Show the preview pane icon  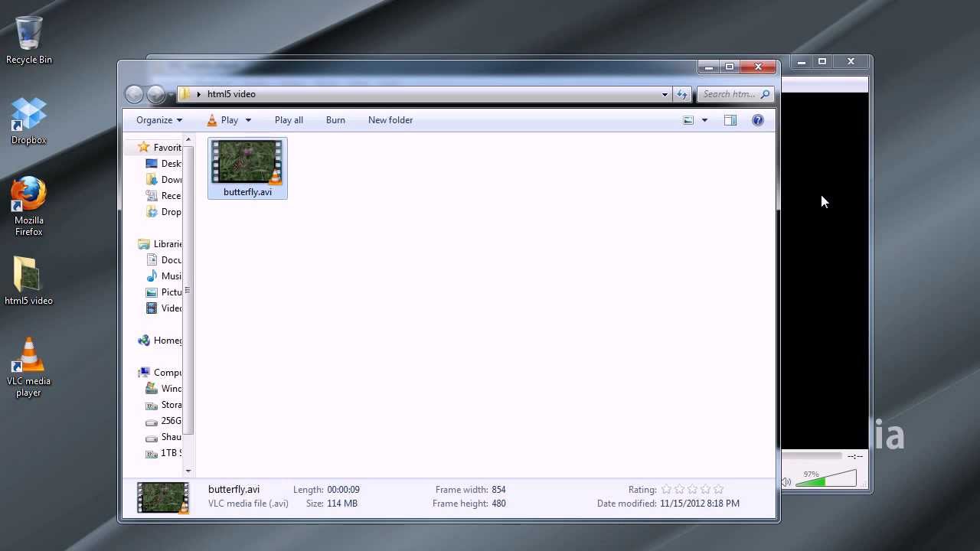pyautogui.click(x=730, y=120)
